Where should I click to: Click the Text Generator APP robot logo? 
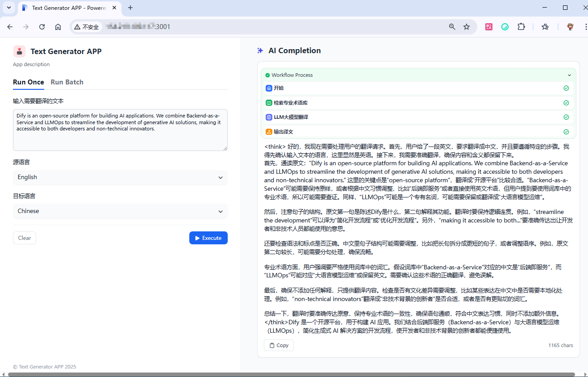(x=19, y=51)
